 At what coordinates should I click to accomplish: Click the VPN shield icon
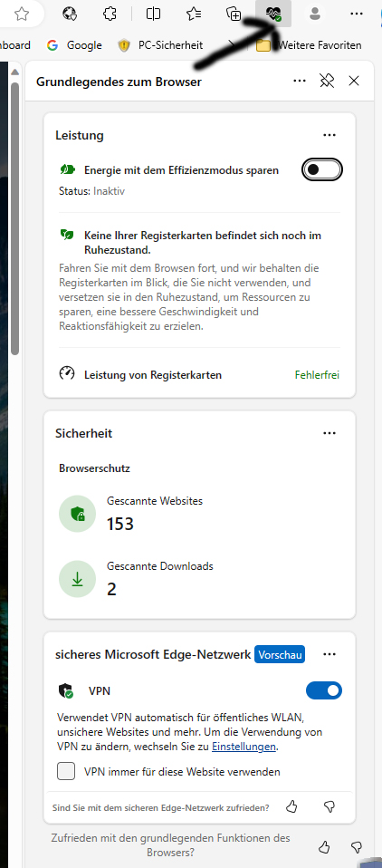click(x=66, y=691)
